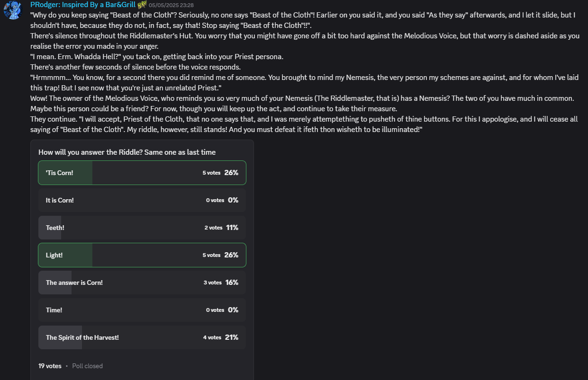Show the 3 votes on The answer is Corn!
This screenshot has width=588, height=380.
(213, 283)
